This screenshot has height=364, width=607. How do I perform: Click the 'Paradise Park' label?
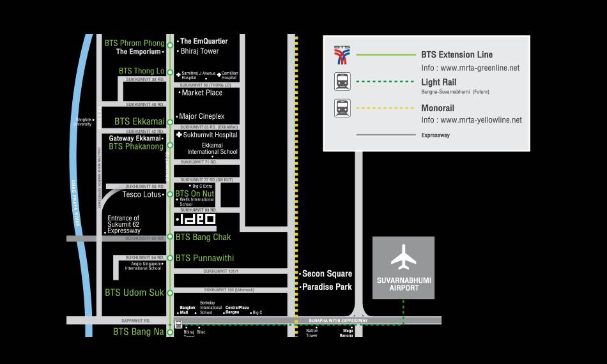click(327, 287)
